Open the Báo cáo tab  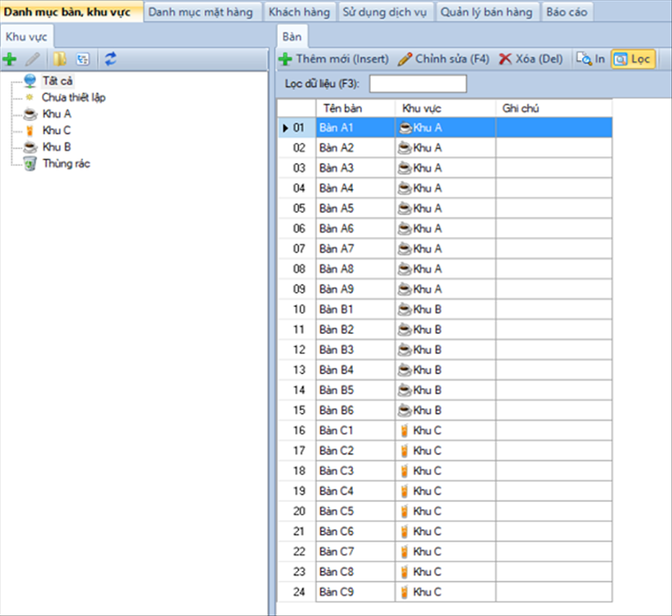(566, 12)
